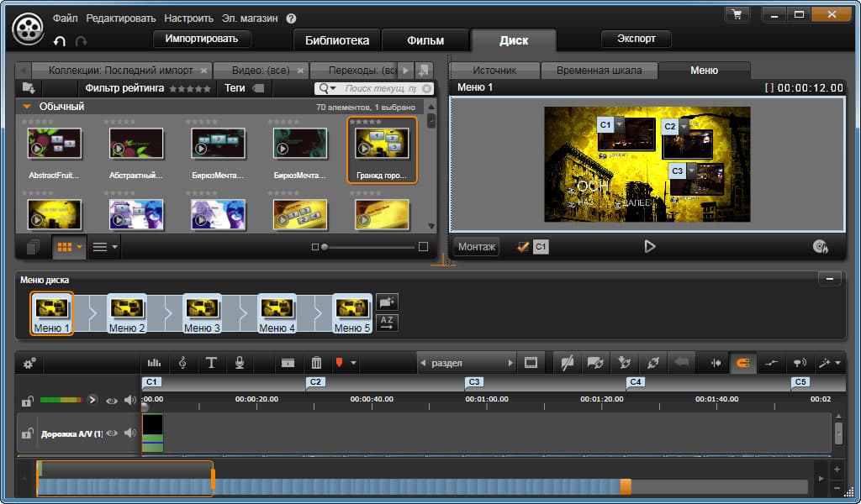The height and width of the screenshot is (504, 861).
Task: Open the shopping cart icon
Action: (737, 14)
